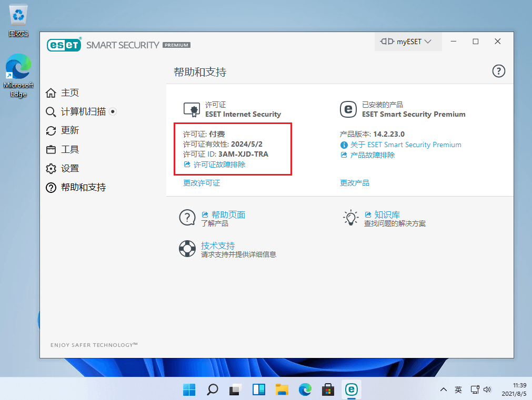Open 计算机扫描 in the sidebar

click(83, 111)
